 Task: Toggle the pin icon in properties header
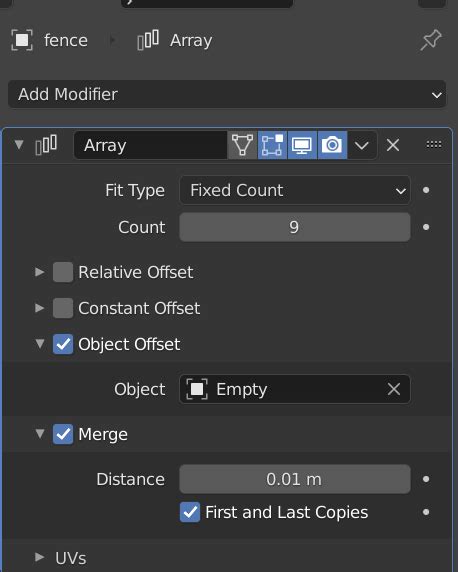tap(431, 40)
